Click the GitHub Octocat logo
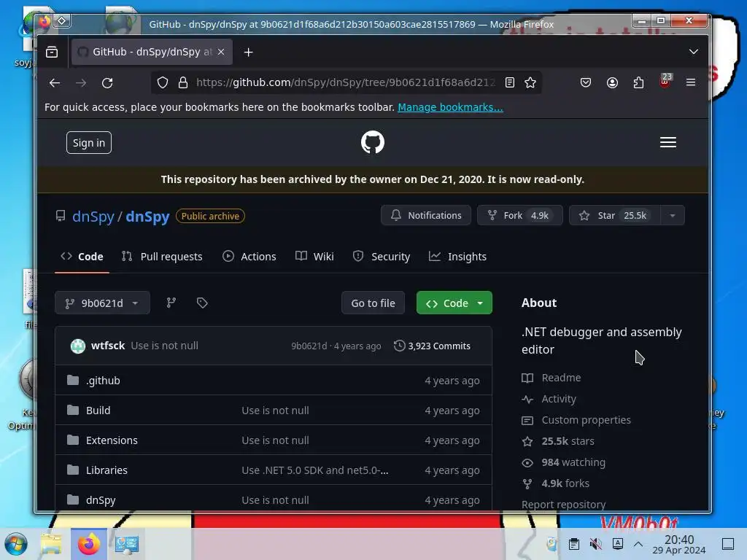The width and height of the screenshot is (747, 560). (x=373, y=142)
